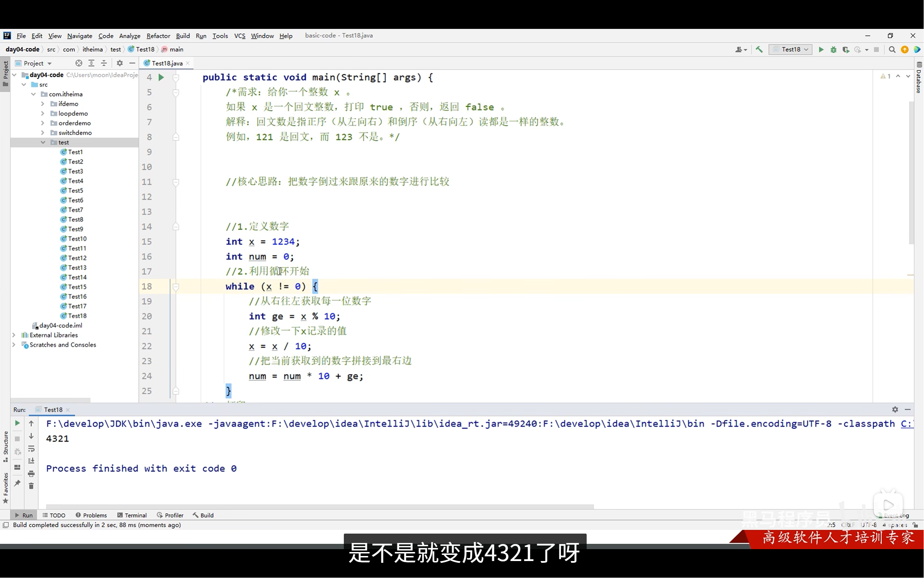Open the Refactor menu
This screenshot has width=924, height=578.
click(158, 36)
